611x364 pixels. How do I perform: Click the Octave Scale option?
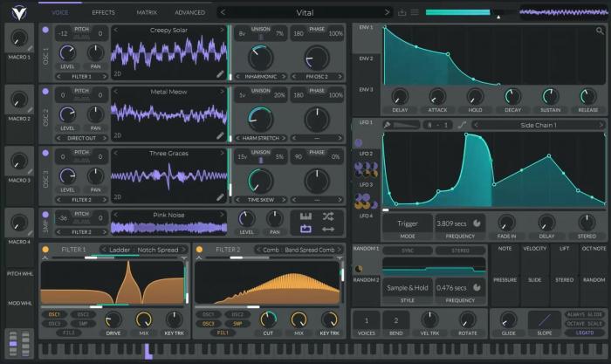[x=585, y=324]
